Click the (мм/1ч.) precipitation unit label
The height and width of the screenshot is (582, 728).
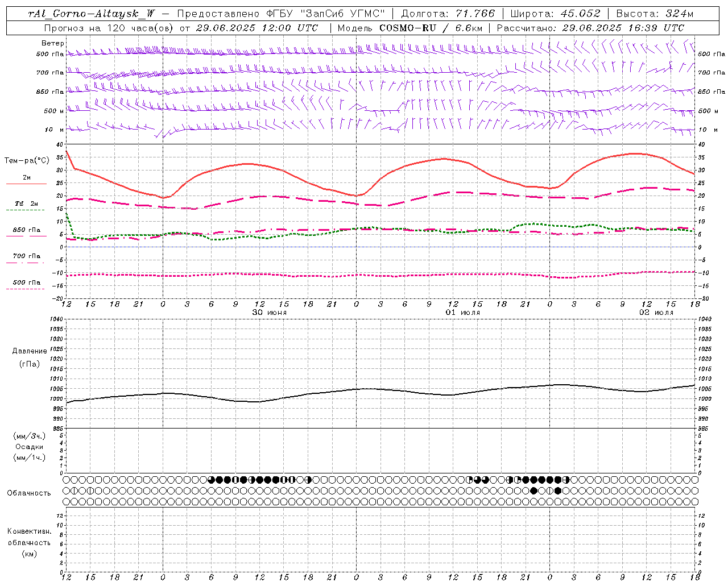tap(30, 458)
